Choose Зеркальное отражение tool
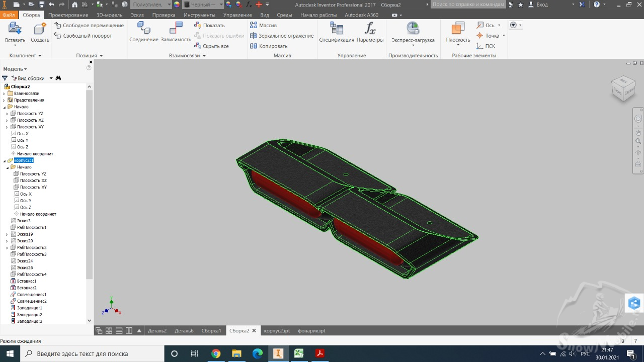644x362 pixels. pos(282,36)
